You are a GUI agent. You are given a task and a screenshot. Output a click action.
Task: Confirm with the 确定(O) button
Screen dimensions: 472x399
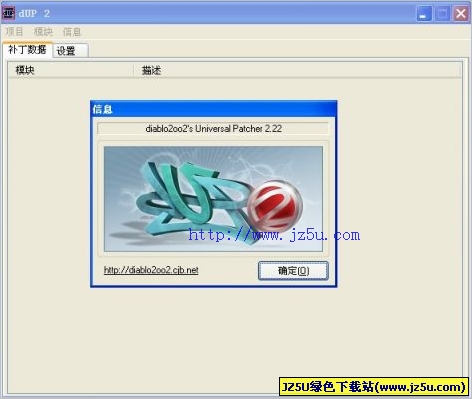pyautogui.click(x=293, y=270)
